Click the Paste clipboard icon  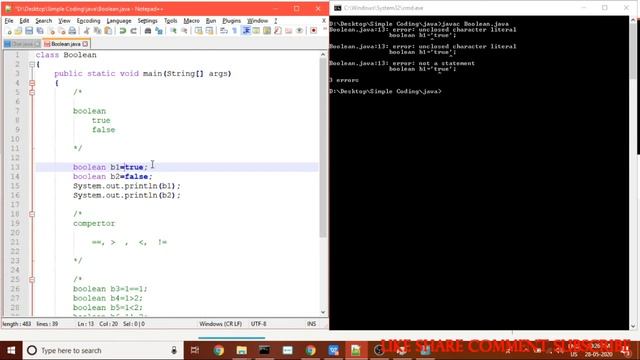click(108, 31)
